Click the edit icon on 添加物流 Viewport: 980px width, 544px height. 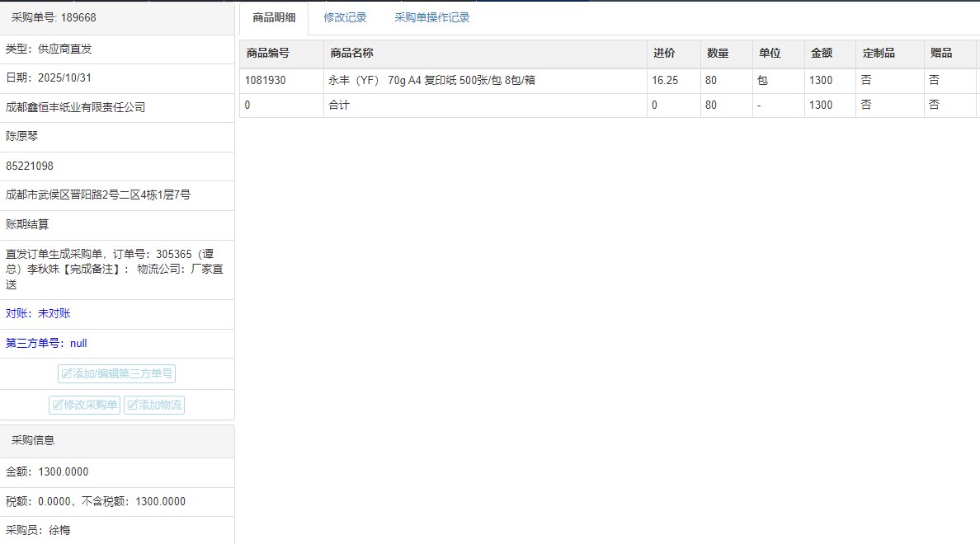132,406
